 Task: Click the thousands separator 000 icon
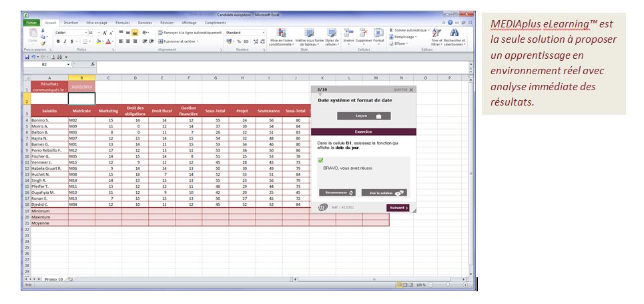(246, 41)
